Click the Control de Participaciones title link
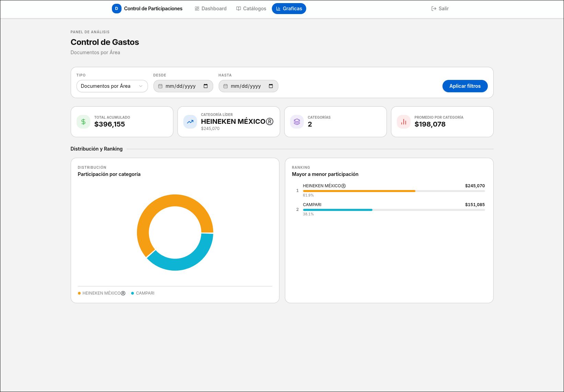 pos(153,9)
